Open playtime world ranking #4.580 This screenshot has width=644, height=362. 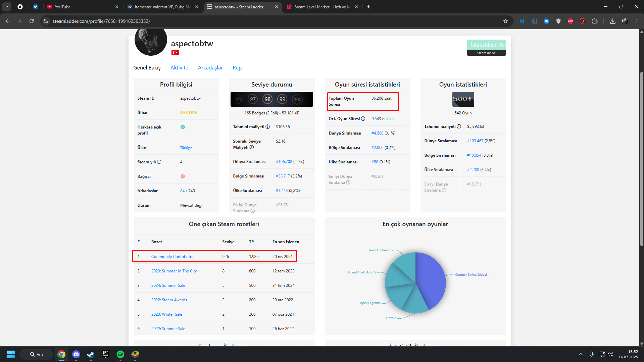point(378,133)
